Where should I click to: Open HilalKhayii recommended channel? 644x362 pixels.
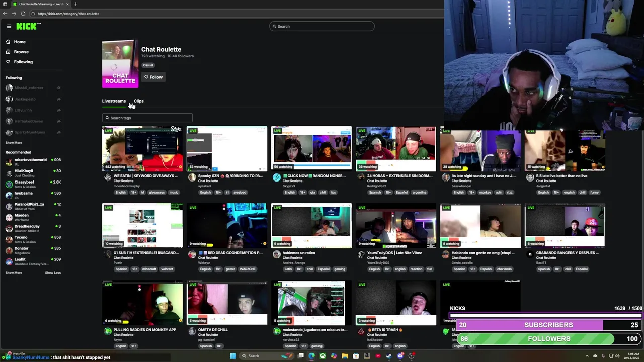tap(33, 173)
